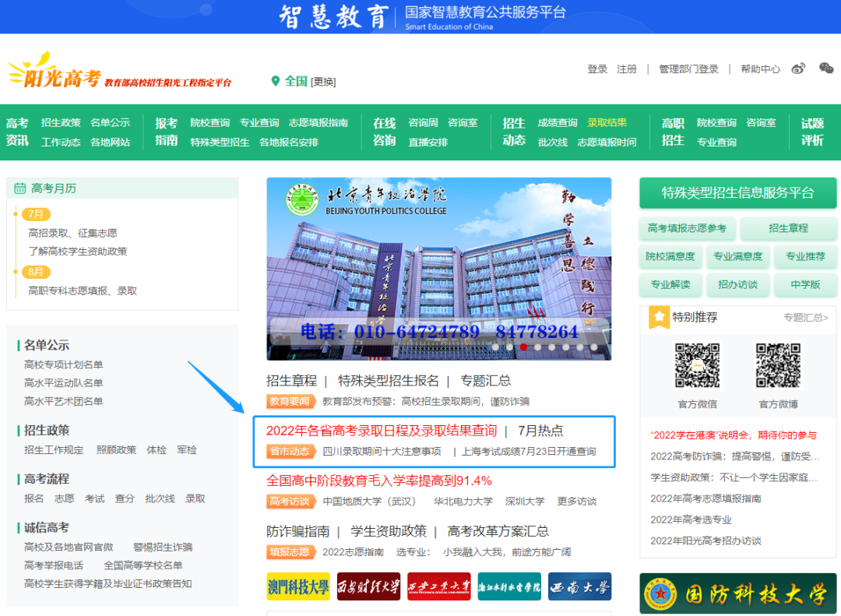Click the 官方微信 QR code

click(x=697, y=365)
